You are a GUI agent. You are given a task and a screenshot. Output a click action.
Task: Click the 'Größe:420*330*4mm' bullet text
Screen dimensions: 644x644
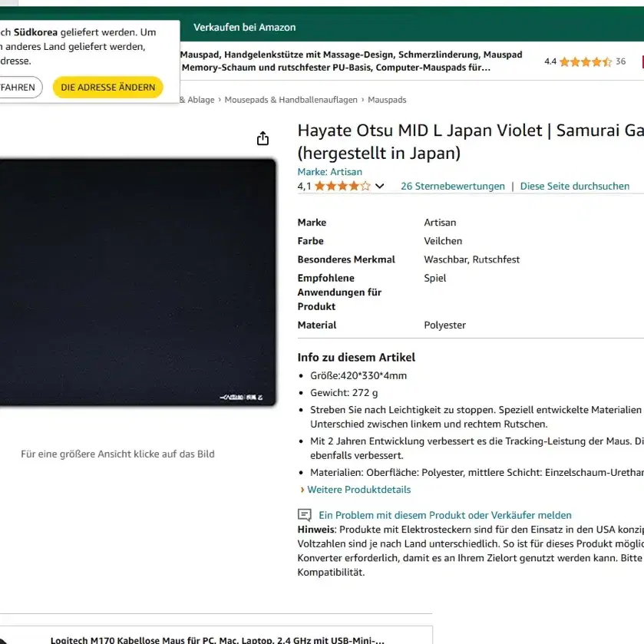pos(358,375)
